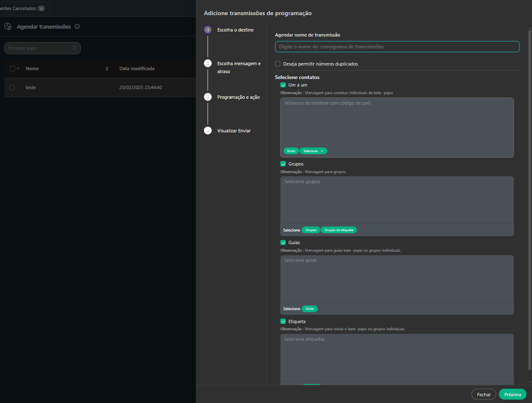The width and height of the screenshot is (532, 403).
Task: Click the search magnifier icon
Action: (74, 48)
